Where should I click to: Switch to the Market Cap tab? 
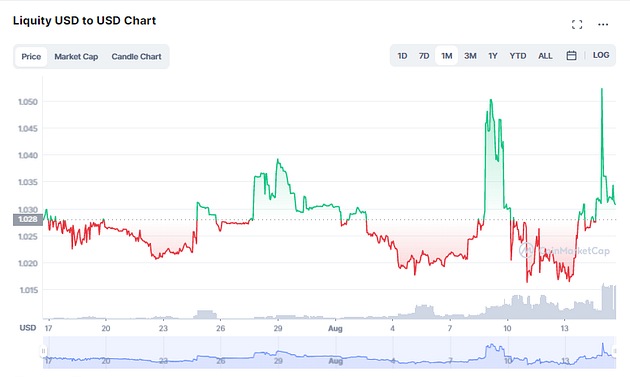click(x=76, y=56)
